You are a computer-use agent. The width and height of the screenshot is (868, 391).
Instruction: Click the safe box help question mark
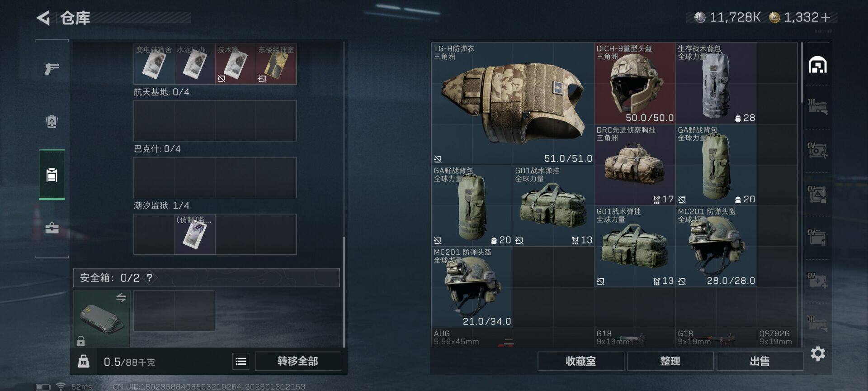pos(150,277)
